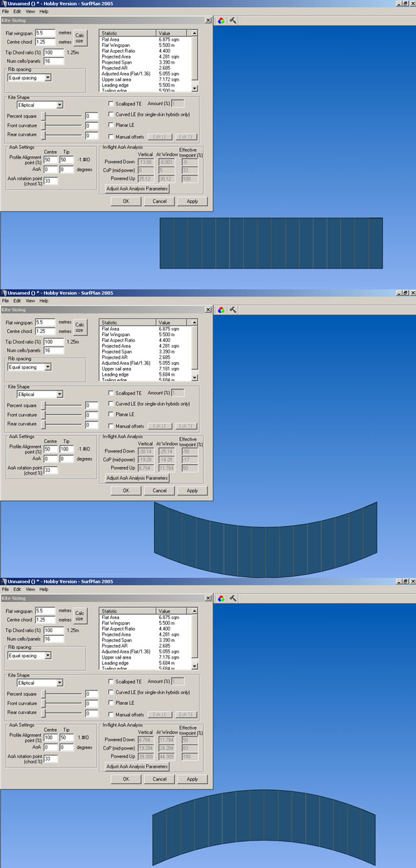The height and width of the screenshot is (868, 416).
Task: Tick Planar LE checkbox in the middle window
Action: pyautogui.click(x=111, y=414)
